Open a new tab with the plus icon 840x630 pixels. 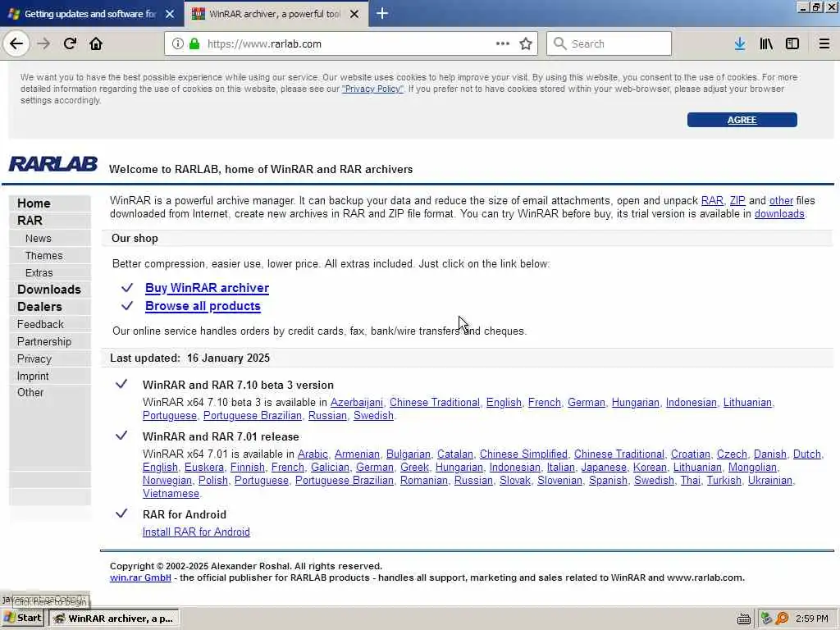tap(382, 13)
